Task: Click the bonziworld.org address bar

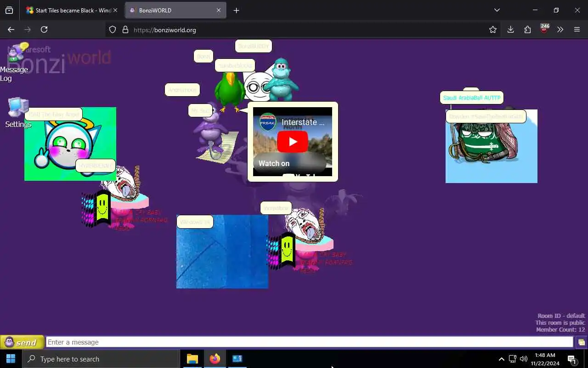Action: pos(303,29)
